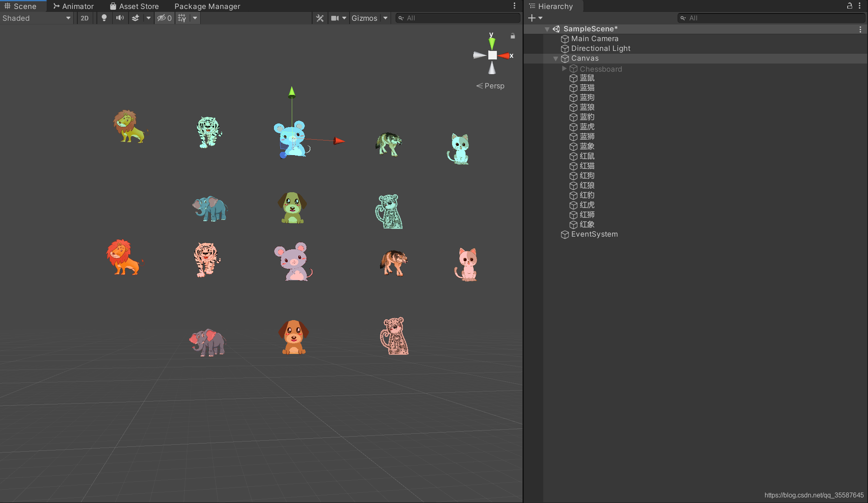868x503 pixels.
Task: Click the Hierarchy panel lock icon
Action: pyautogui.click(x=850, y=6)
